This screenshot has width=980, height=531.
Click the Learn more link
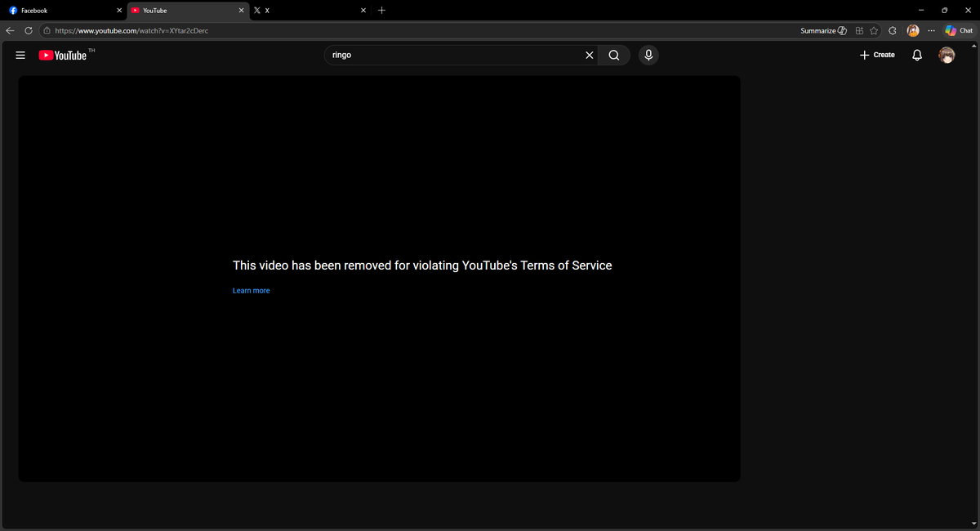pos(251,291)
